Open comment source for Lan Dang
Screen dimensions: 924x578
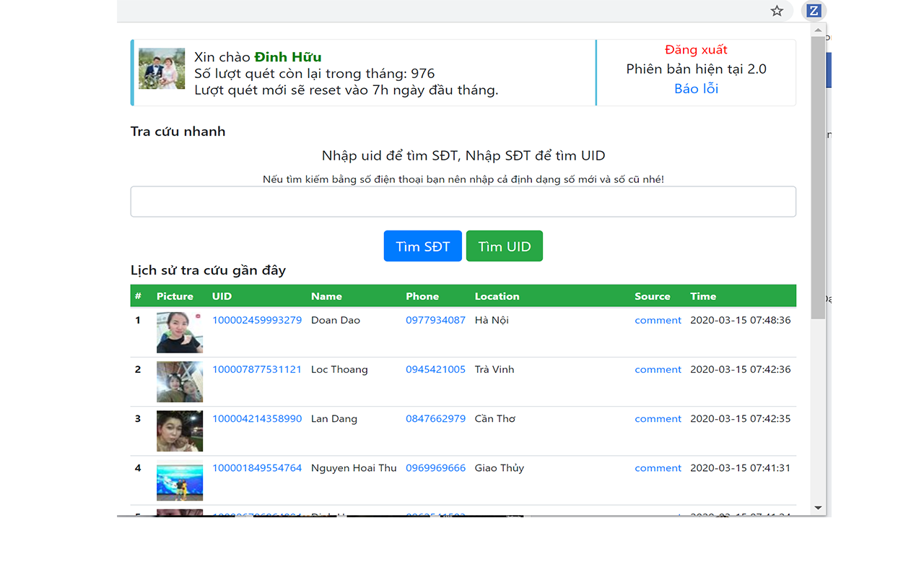pyautogui.click(x=658, y=418)
